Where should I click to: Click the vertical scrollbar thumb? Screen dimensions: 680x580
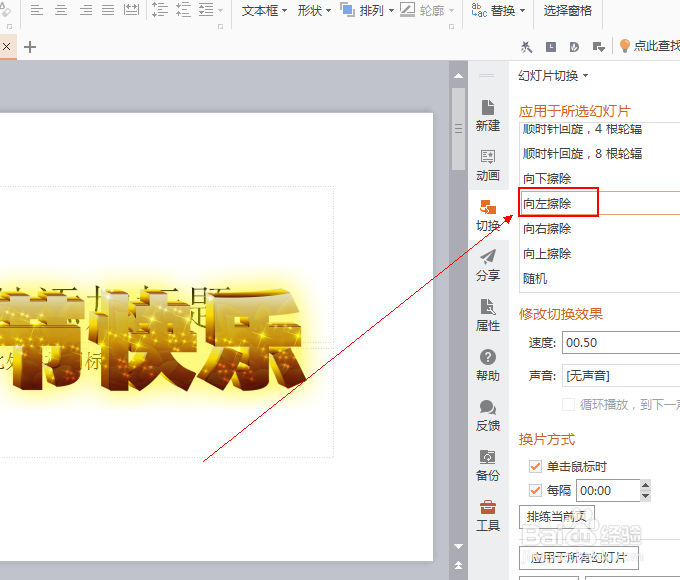[x=458, y=129]
